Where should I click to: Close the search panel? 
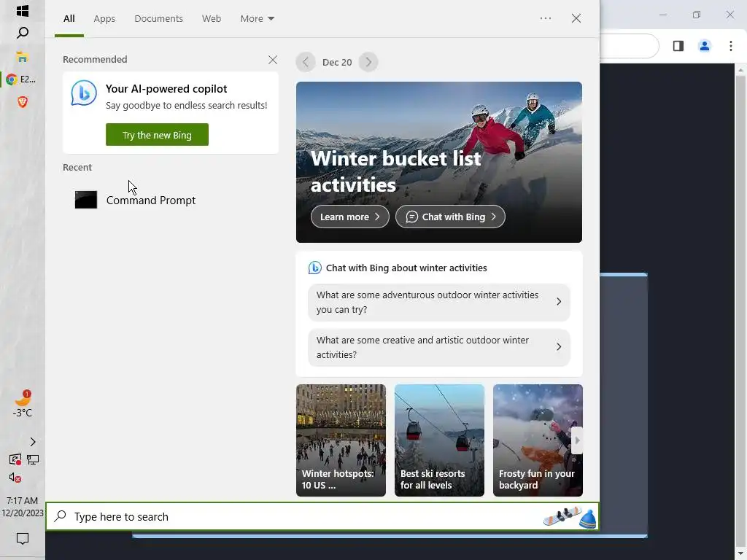coord(576,18)
